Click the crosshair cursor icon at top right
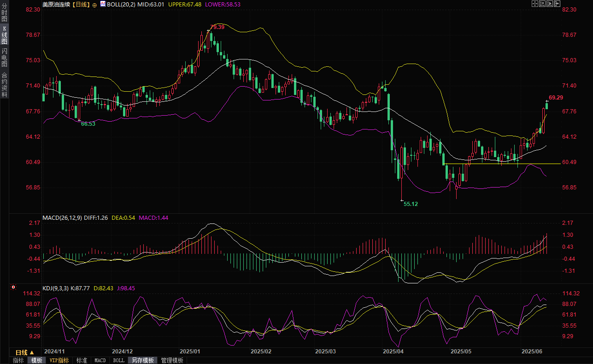Screen dimensions: 593x364 [x=535, y=4]
